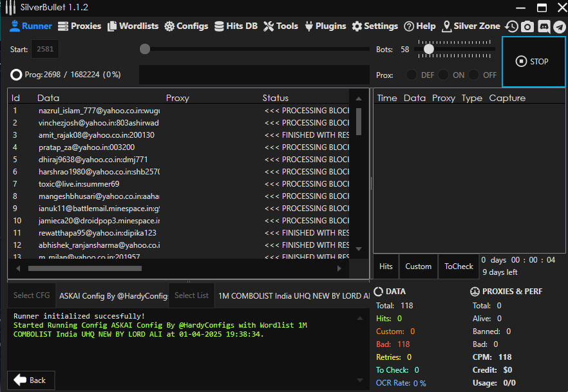Select the ON proxy radio option
Viewport: 568px width, 392px height.
[444, 75]
